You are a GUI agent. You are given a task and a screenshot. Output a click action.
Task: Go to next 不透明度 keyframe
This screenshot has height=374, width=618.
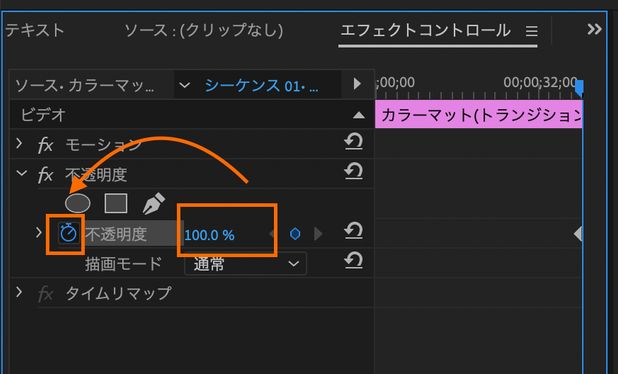point(318,234)
